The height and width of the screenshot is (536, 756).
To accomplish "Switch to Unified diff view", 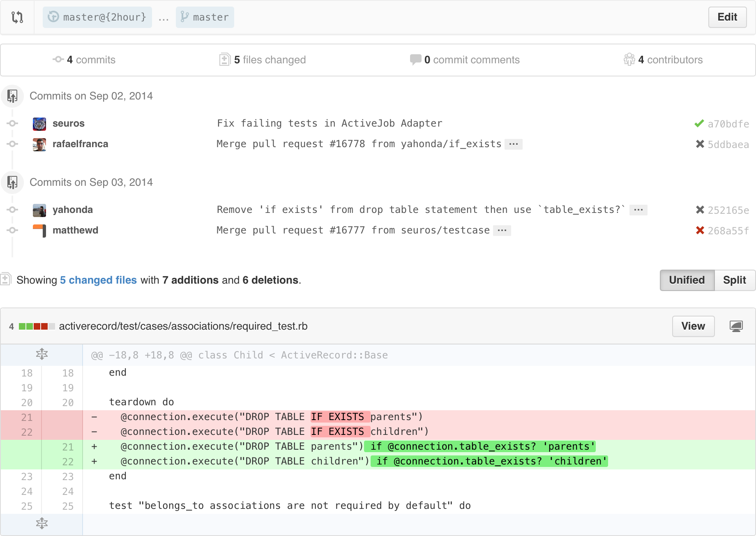I will (x=687, y=280).
